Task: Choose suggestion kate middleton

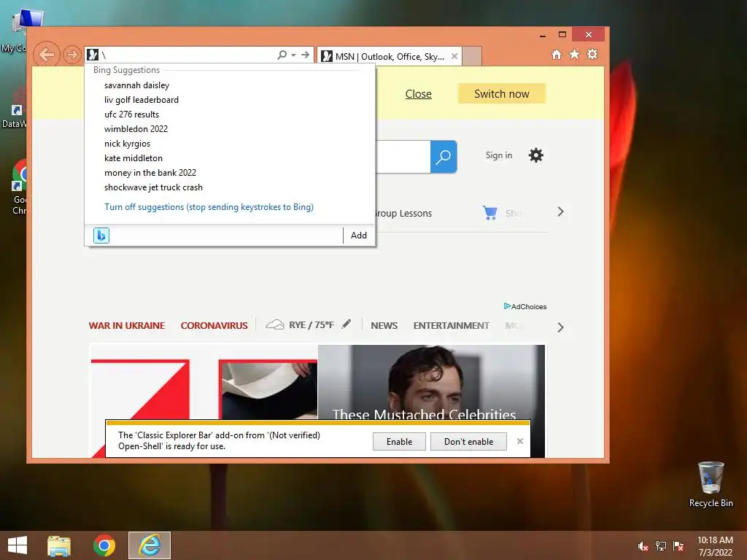Action: click(133, 158)
